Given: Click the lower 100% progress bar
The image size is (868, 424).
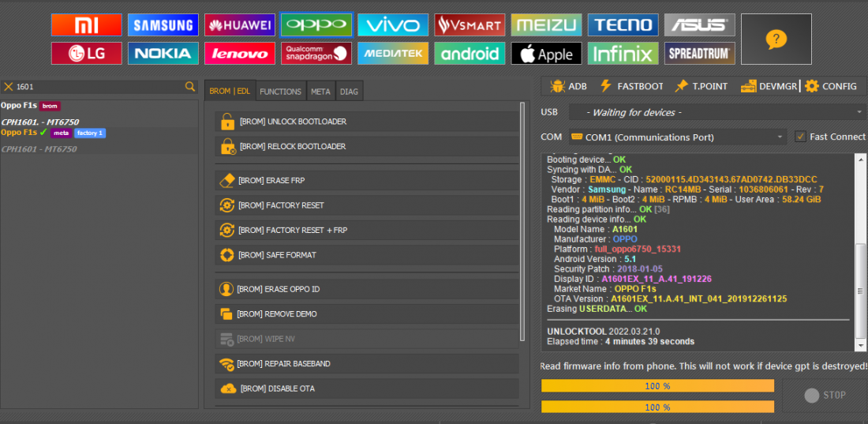Looking at the screenshot, I should pos(657,407).
